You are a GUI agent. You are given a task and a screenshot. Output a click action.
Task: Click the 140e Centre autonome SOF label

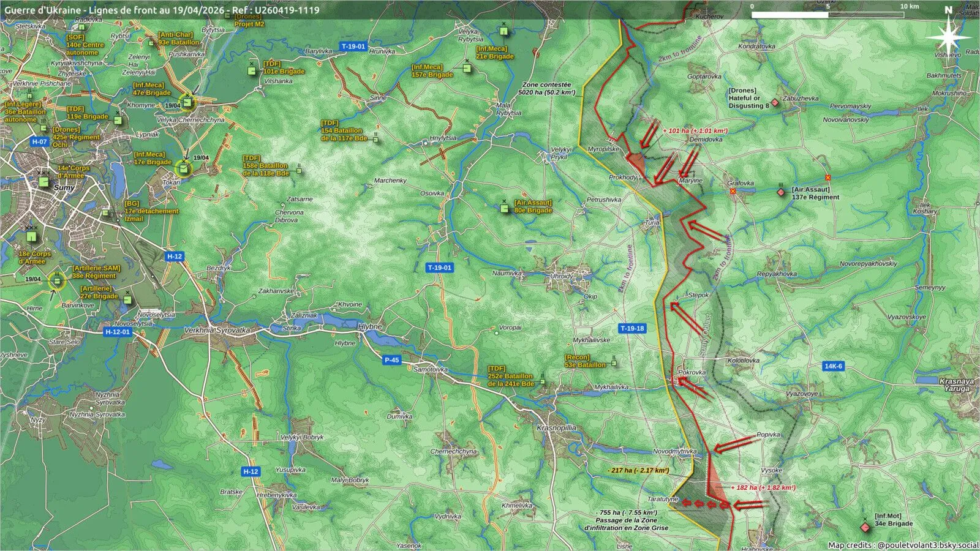click(85, 45)
